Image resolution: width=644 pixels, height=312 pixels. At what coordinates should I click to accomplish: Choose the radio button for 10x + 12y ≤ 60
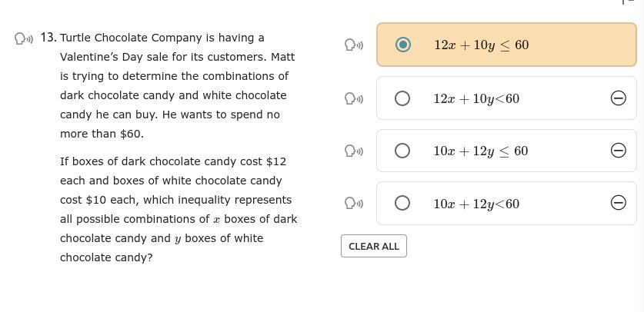click(402, 151)
